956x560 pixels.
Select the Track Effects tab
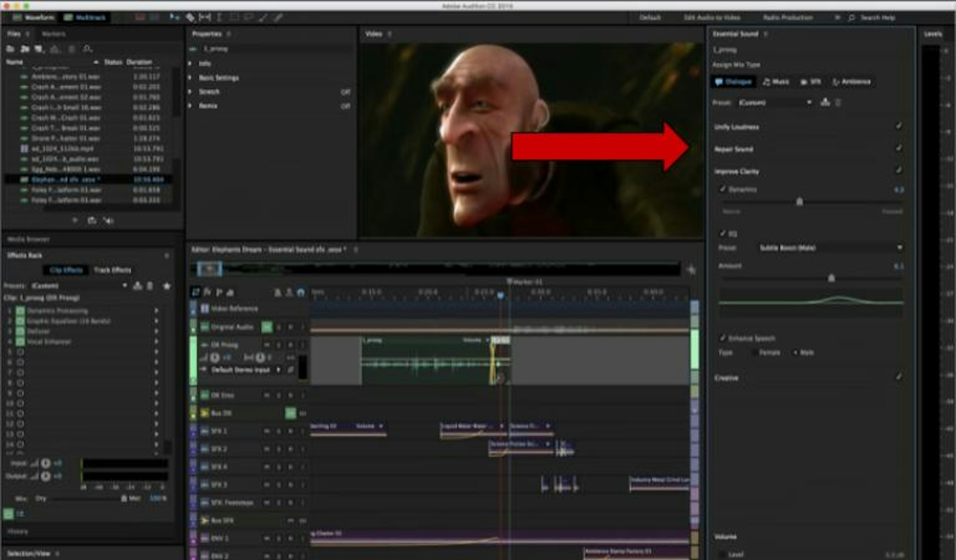point(113,270)
